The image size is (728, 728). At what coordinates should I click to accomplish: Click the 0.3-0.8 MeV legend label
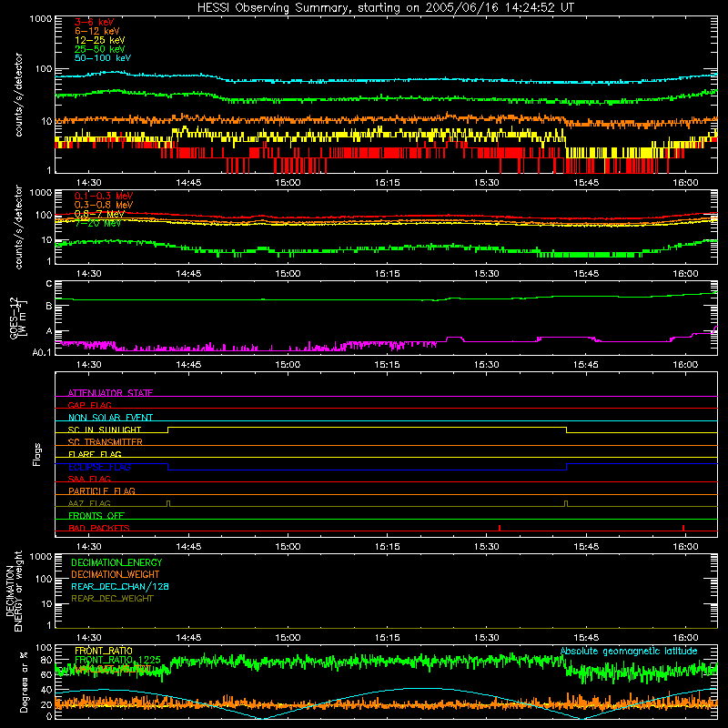(x=104, y=205)
